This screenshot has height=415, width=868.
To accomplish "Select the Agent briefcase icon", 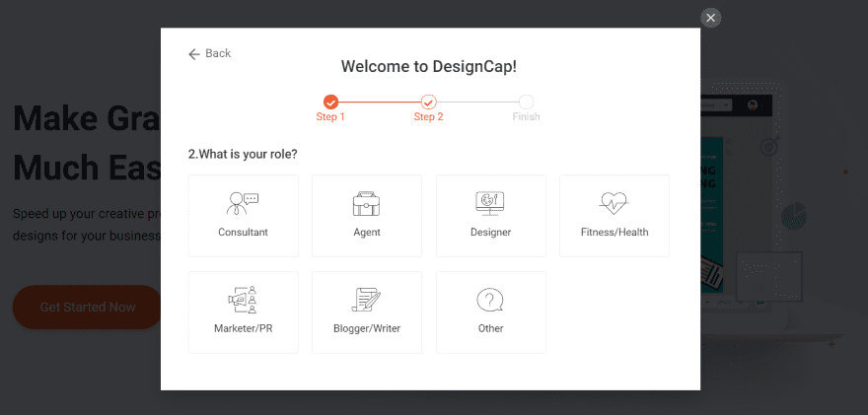I will (367, 204).
